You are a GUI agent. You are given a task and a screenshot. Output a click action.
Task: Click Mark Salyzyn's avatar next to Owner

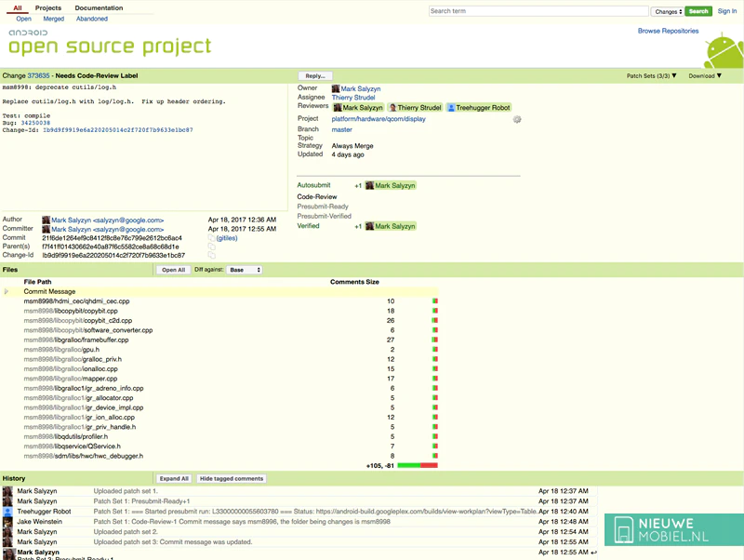click(x=336, y=89)
